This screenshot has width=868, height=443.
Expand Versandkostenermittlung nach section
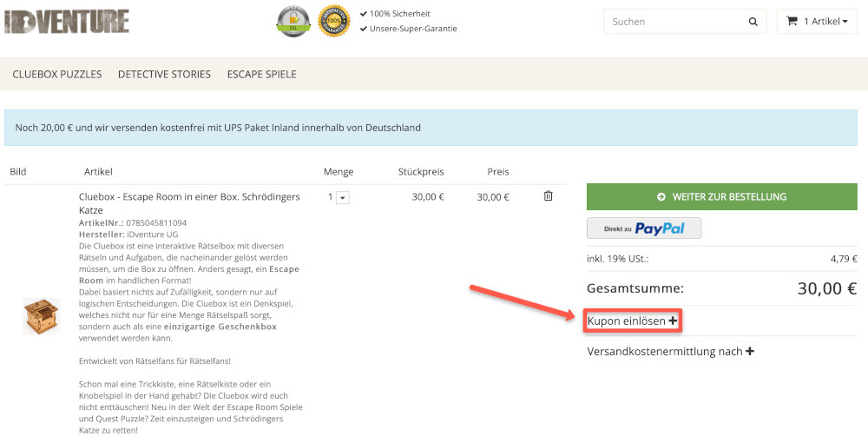pyautogui.click(x=670, y=351)
